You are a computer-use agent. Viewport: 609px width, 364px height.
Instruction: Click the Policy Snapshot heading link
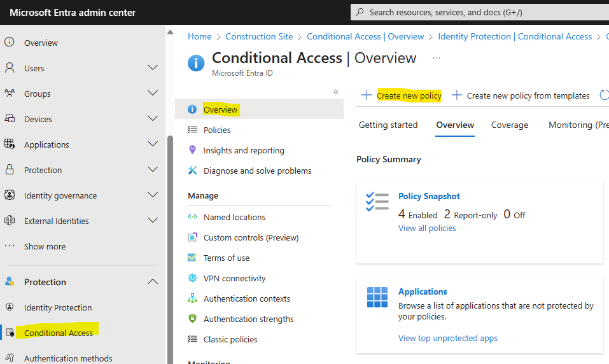pyautogui.click(x=429, y=196)
